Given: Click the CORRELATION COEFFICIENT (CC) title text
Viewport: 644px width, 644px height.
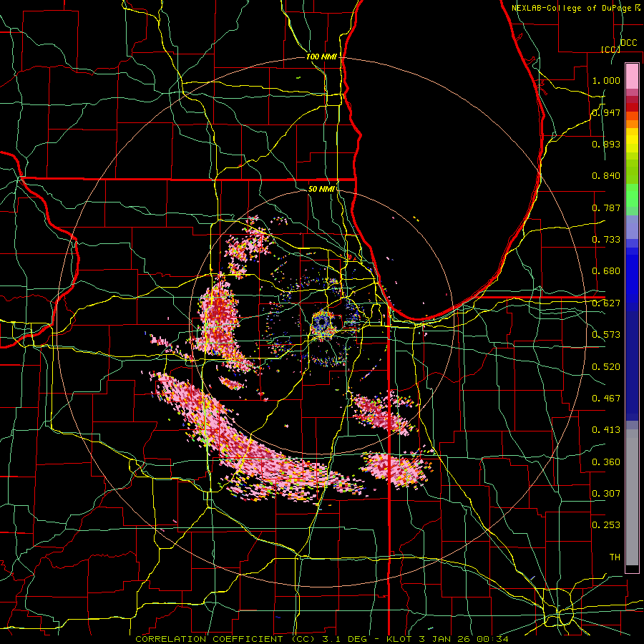Looking at the screenshot, I should pos(225,639).
